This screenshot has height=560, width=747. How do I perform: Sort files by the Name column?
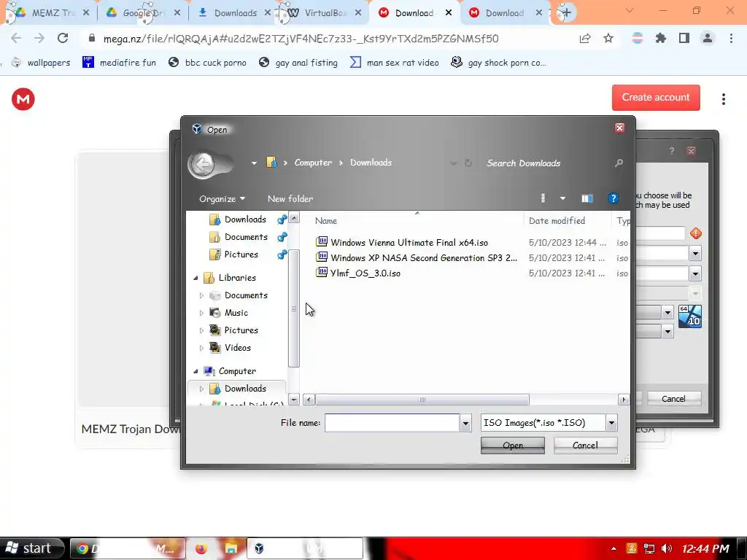[x=326, y=220]
